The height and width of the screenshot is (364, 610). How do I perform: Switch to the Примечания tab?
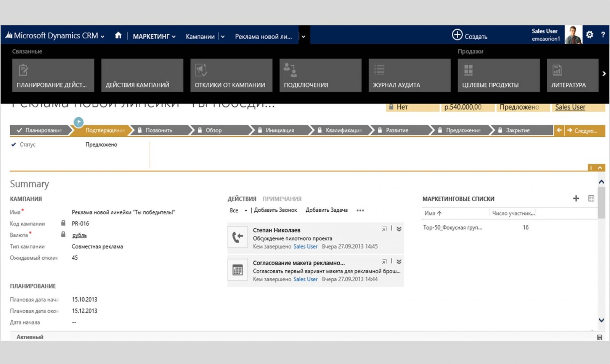(x=283, y=198)
